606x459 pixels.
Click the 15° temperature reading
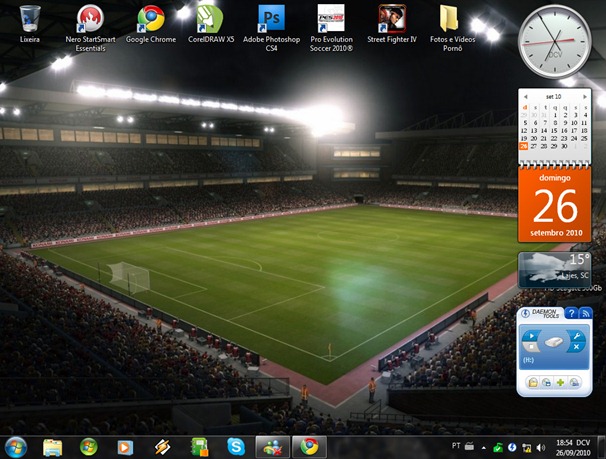pos(580,259)
